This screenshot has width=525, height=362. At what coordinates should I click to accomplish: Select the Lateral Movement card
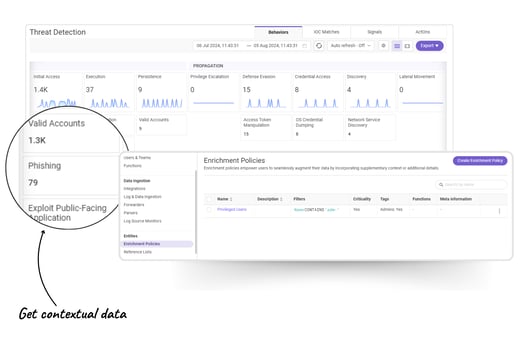[x=422, y=91]
